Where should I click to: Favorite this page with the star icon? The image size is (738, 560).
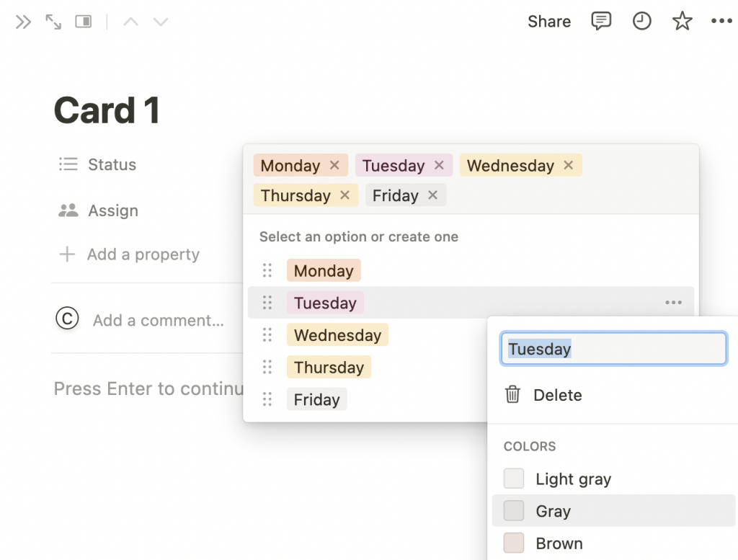click(x=682, y=22)
